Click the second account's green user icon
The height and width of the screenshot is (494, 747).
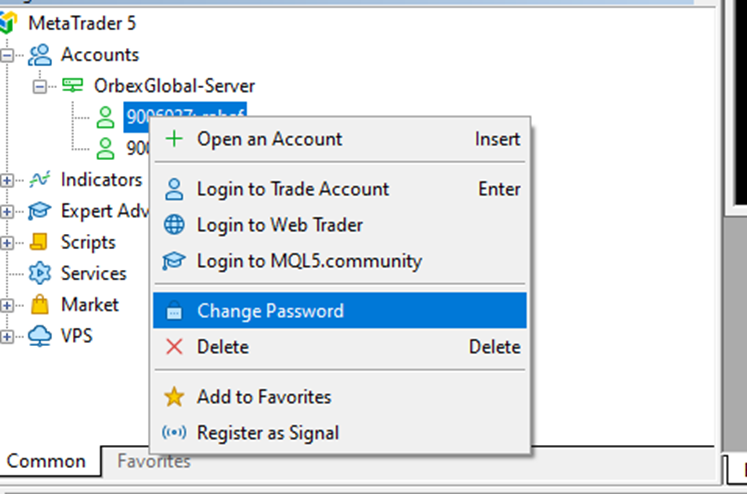point(105,148)
